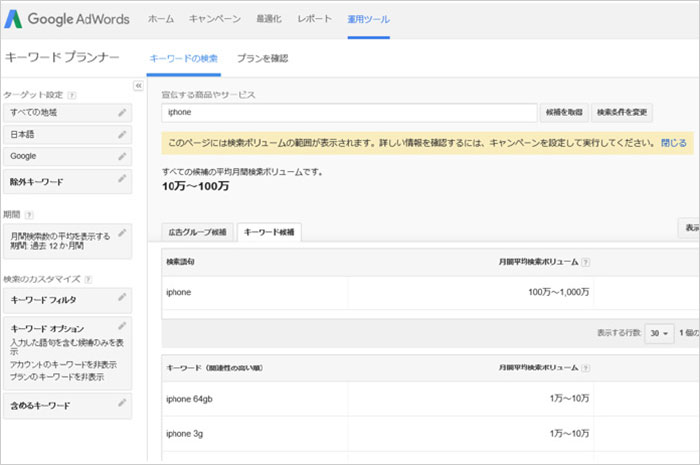
Task: Click the iphone product search field
Action: tap(349, 112)
